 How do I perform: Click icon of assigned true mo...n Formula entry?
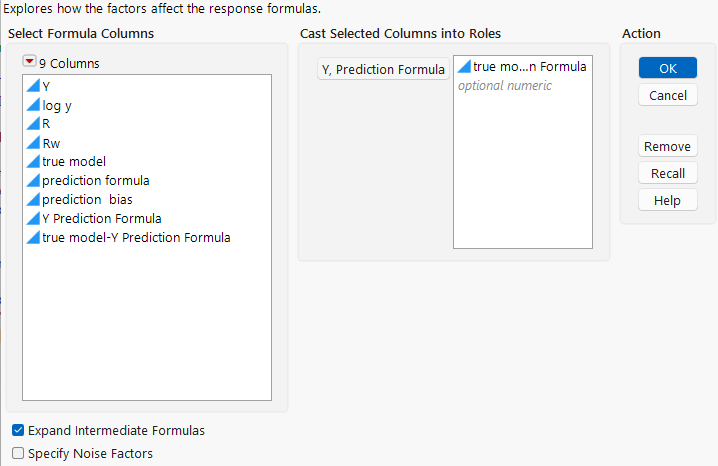click(x=464, y=67)
